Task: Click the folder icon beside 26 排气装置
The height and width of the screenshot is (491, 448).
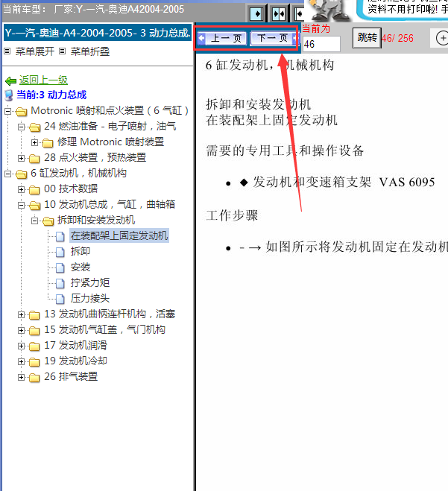Action: pos(34,378)
